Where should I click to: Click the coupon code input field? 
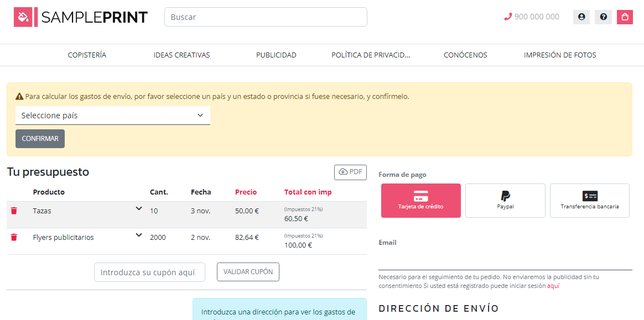149,272
